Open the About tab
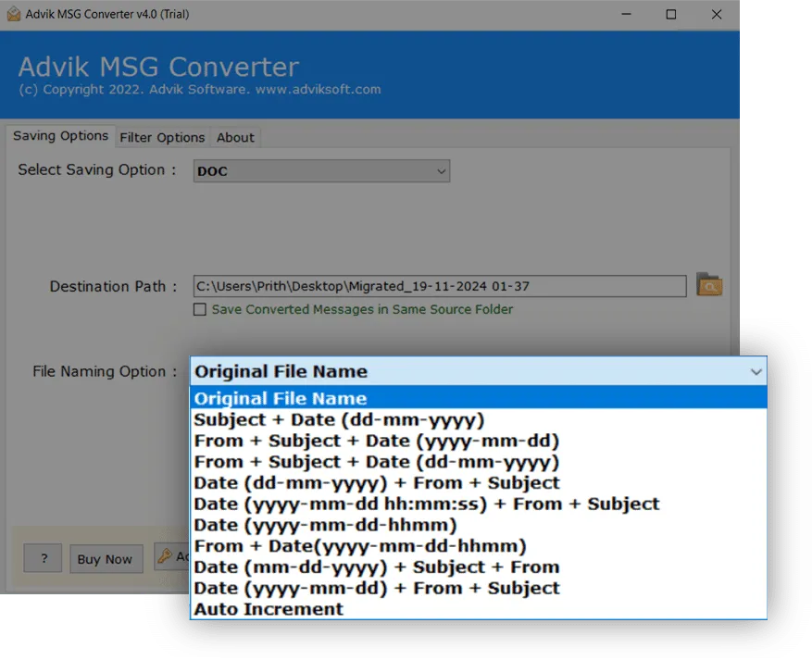Screen dimensions: 812x660 click(x=235, y=137)
